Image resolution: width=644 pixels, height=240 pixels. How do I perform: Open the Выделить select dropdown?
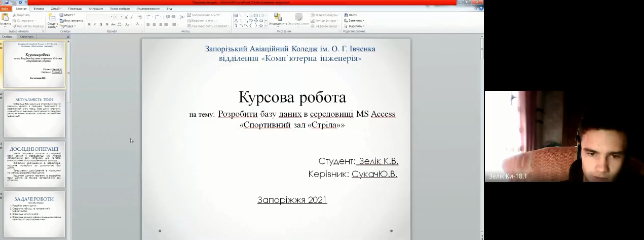pos(355,26)
